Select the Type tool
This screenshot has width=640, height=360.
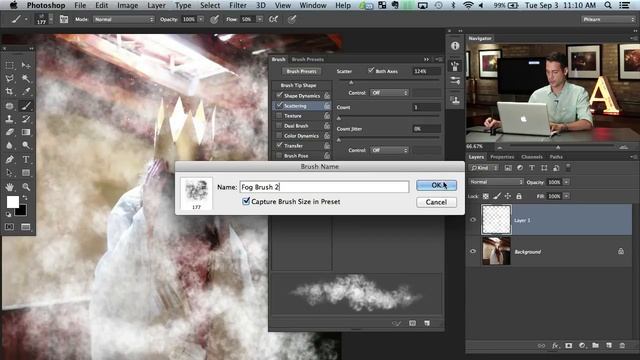pyautogui.click(x=26, y=159)
